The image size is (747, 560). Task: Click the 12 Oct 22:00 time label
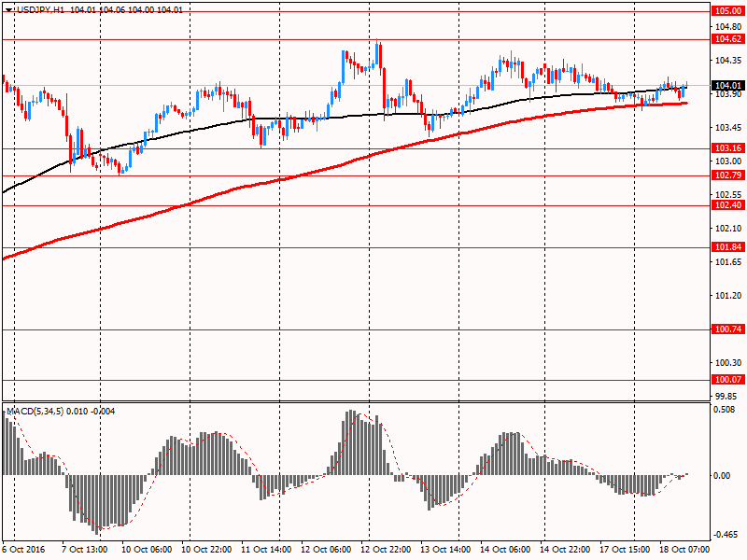click(x=386, y=549)
